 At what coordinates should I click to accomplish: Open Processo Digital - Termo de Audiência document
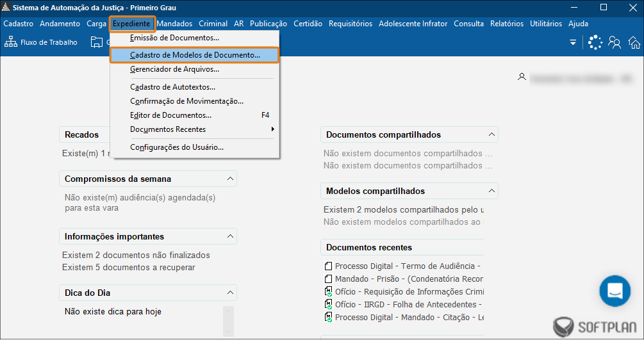408,266
